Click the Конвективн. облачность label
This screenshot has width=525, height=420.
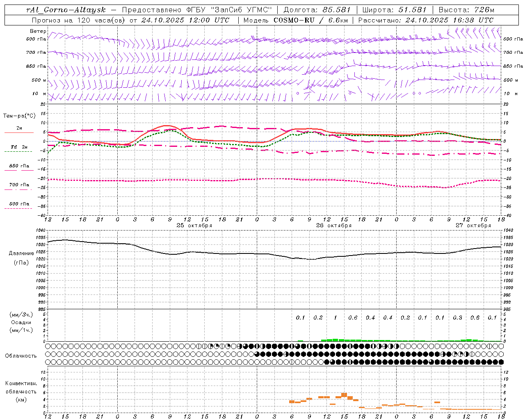[x=21, y=383]
